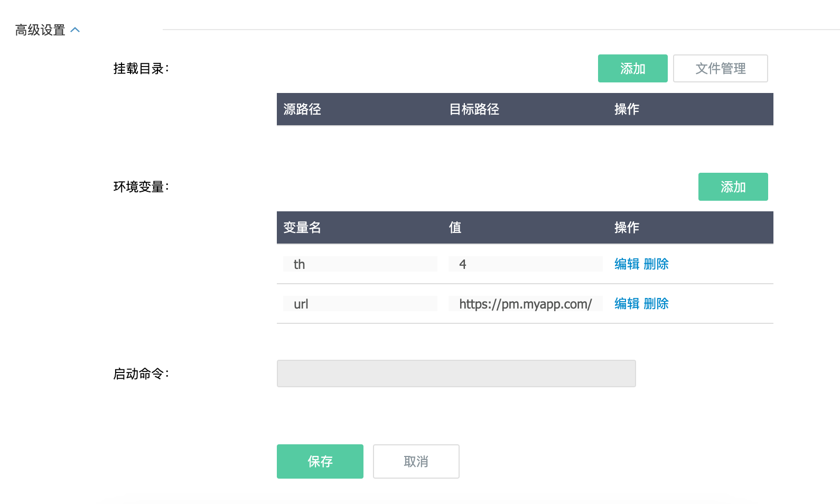Select the https://pm.myapp.com/ value field
Image resolution: width=840 pixels, height=504 pixels.
tap(525, 304)
